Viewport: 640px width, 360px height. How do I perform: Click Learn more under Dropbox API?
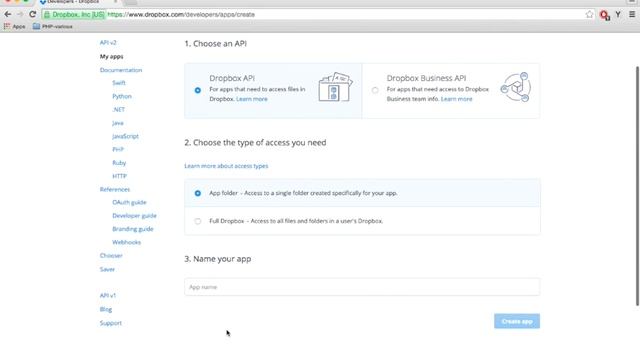tap(252, 99)
